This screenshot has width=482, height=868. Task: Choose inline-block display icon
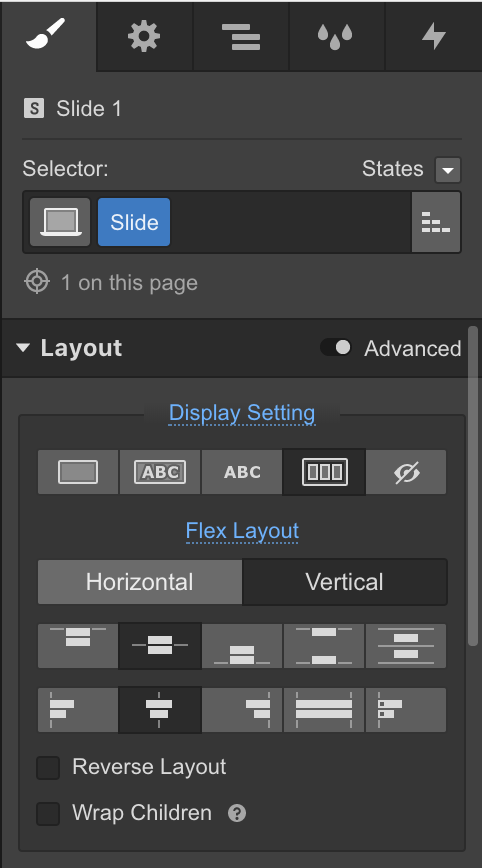point(160,472)
